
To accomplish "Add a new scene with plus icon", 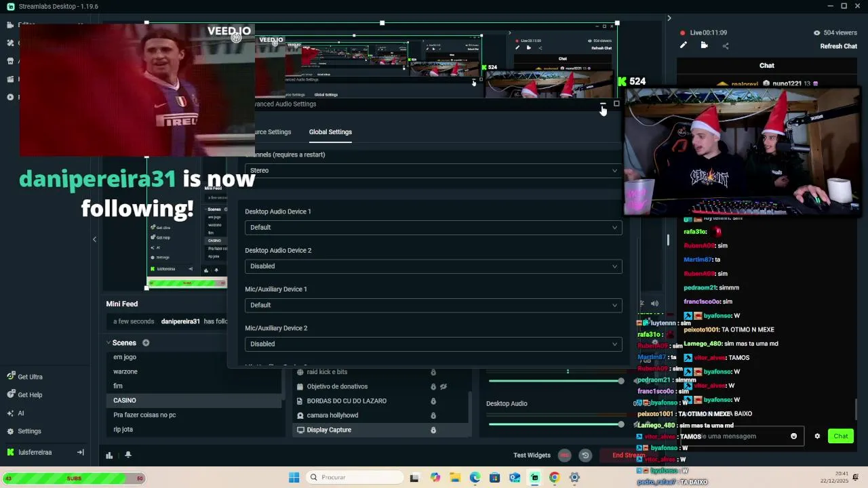I will [146, 343].
